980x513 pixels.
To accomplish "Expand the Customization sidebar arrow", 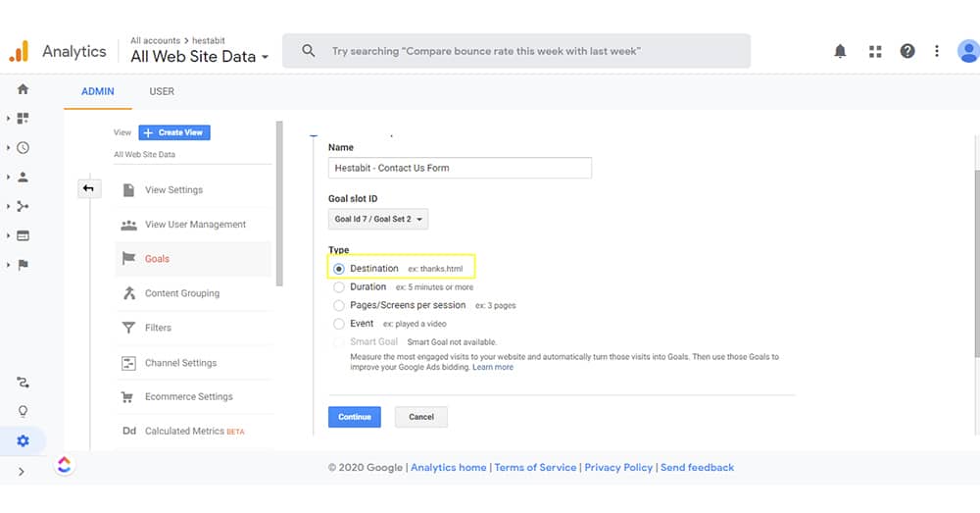I will (8, 119).
